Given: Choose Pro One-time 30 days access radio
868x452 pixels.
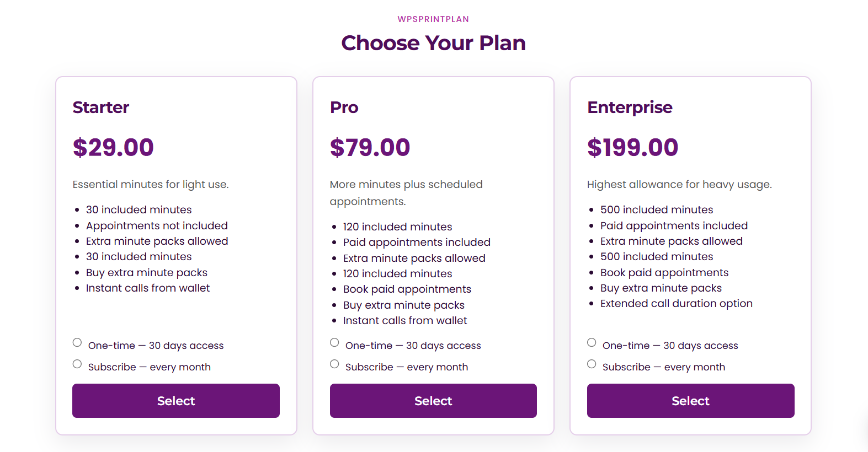Looking at the screenshot, I should [x=334, y=343].
